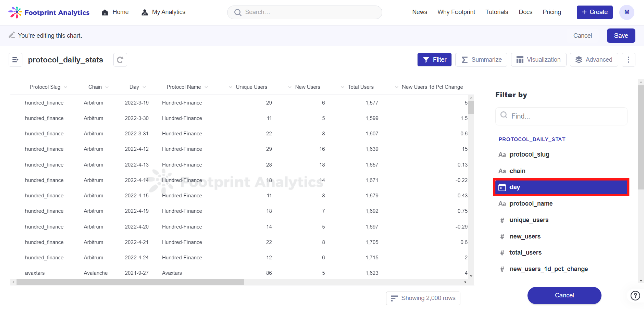Open the user avatar M menu
This screenshot has height=309, width=644.
(626, 12)
